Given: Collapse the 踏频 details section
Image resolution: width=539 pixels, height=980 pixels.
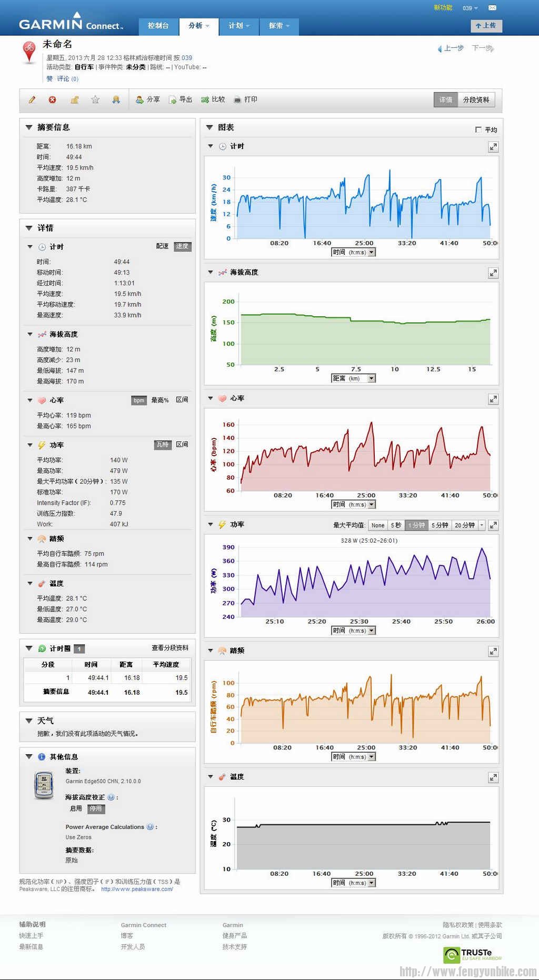Looking at the screenshot, I should (x=30, y=538).
